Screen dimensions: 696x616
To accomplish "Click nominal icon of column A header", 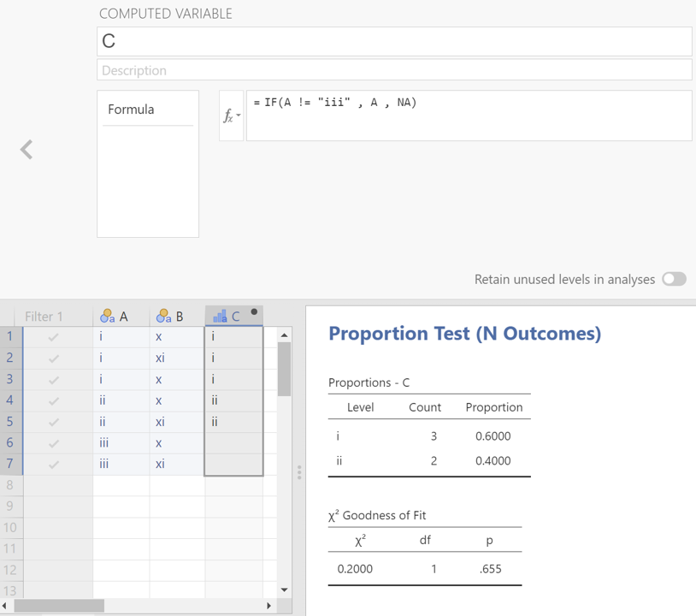I will click(108, 317).
